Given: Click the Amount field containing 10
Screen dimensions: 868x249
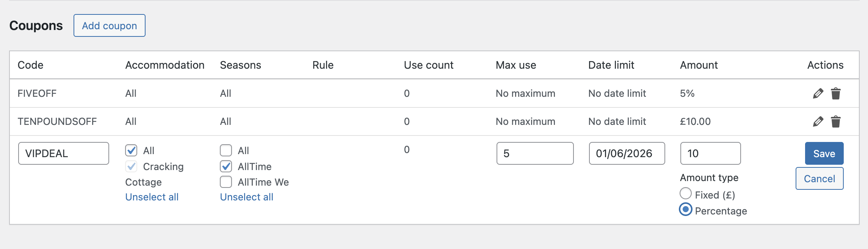Looking at the screenshot, I should [710, 153].
